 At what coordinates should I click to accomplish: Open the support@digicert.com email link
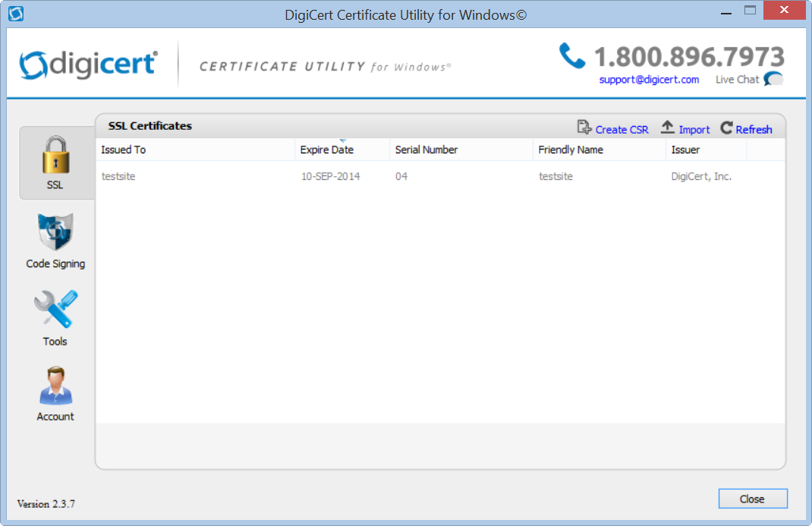(649, 80)
